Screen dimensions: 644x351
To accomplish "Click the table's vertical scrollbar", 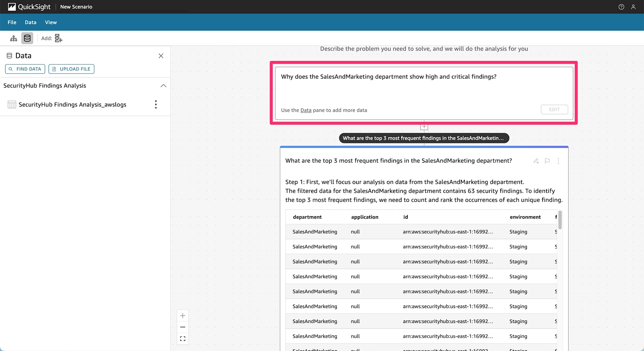I will click(x=560, y=220).
